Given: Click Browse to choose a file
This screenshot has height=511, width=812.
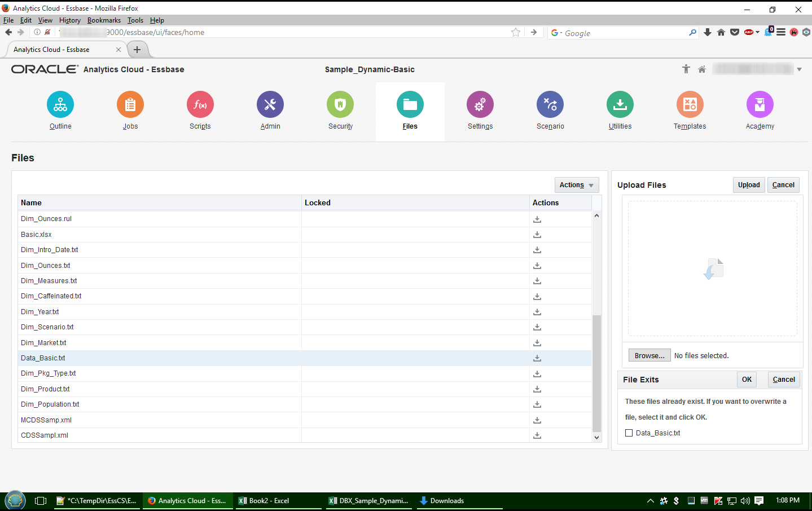Looking at the screenshot, I should (x=649, y=356).
